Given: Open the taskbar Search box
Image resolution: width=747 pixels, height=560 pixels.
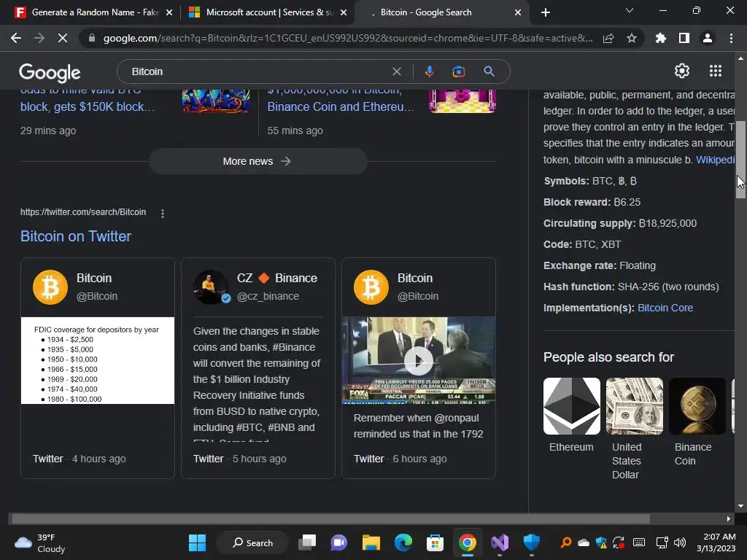Looking at the screenshot, I should tap(252, 542).
